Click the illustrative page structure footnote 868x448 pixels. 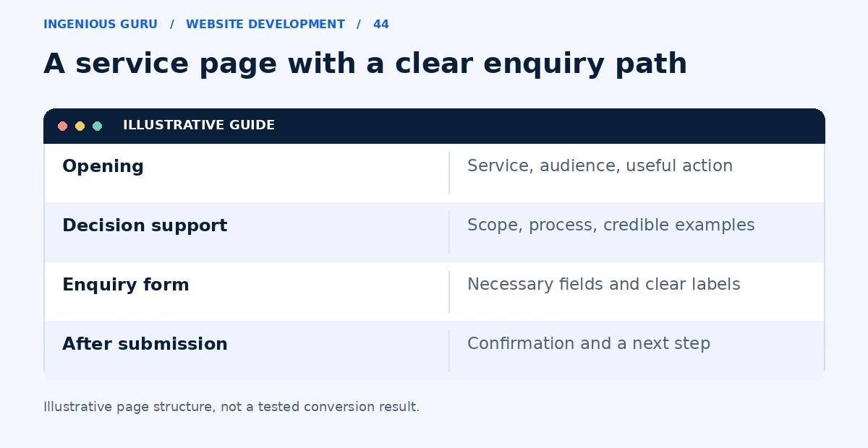(231, 407)
